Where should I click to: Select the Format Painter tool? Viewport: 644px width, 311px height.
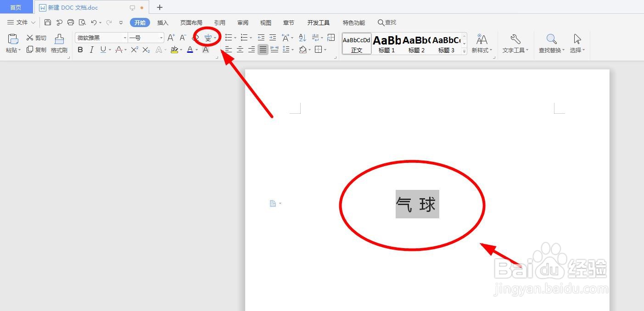(x=59, y=44)
